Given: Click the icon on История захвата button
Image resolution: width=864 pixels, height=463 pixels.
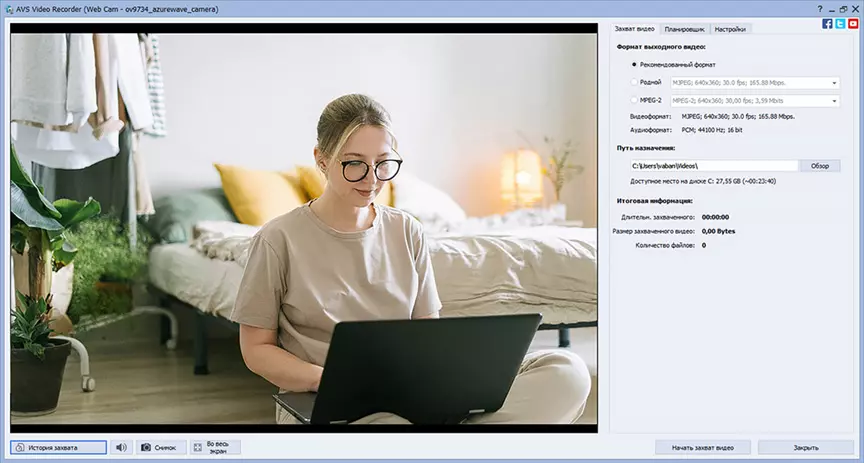Looking at the screenshot, I should [20, 448].
